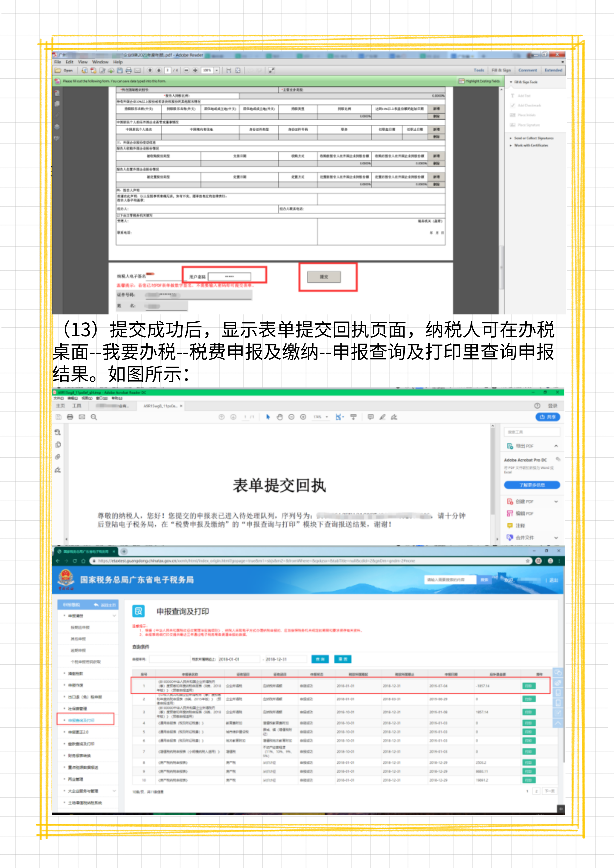Viewport: 614px width, 868px height.
Task: Click the 注释 comment icon in the tools pane
Action: (x=510, y=526)
